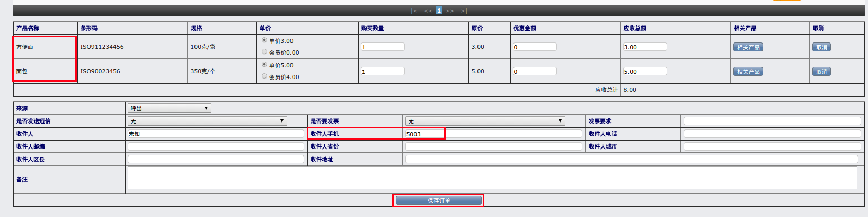Select 单价3.00 radio for 方便面
Screen dimensions: 868x217
pyautogui.click(x=264, y=40)
